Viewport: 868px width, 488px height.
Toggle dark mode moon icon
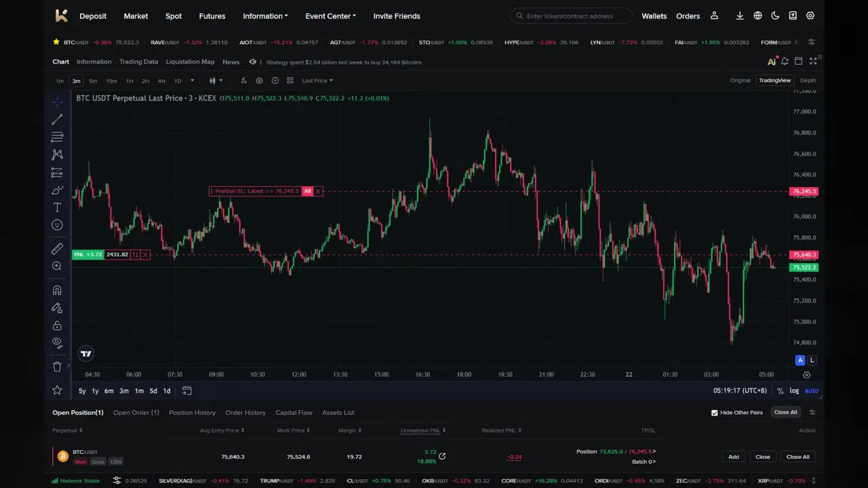coord(775,16)
